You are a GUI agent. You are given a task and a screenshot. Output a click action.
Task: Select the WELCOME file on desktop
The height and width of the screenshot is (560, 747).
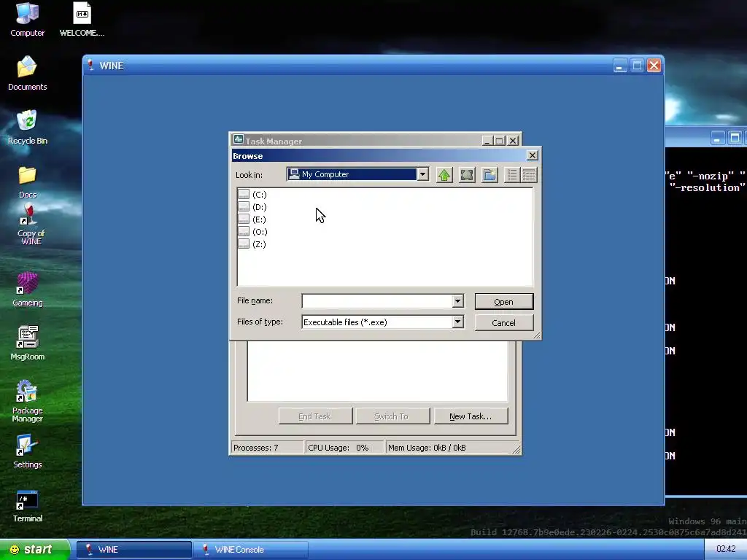82,20
